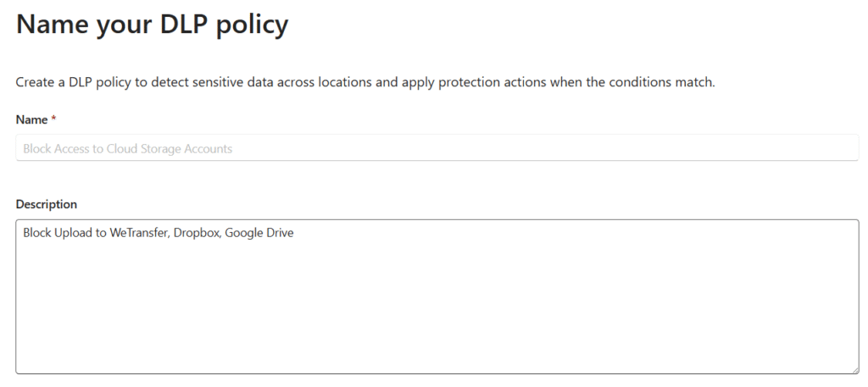Place cursor on "Upload" in the description
868x387 pixels.
(x=72, y=233)
